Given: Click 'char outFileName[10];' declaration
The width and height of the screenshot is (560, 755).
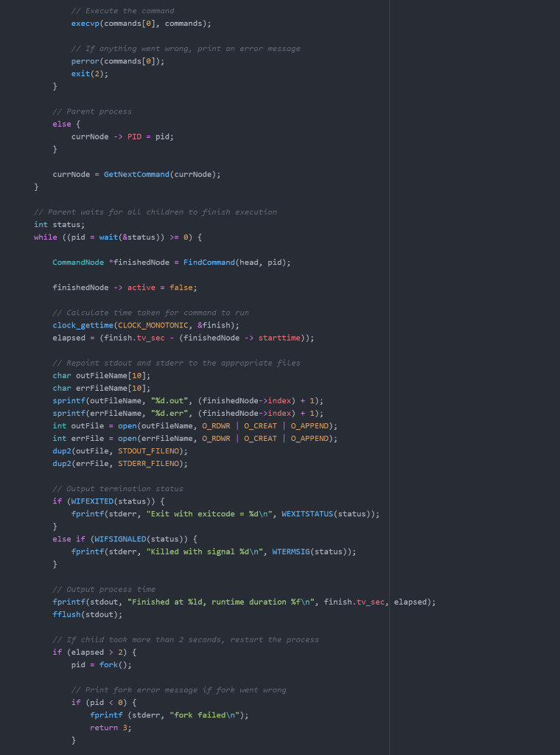Looking at the screenshot, I should [102, 375].
